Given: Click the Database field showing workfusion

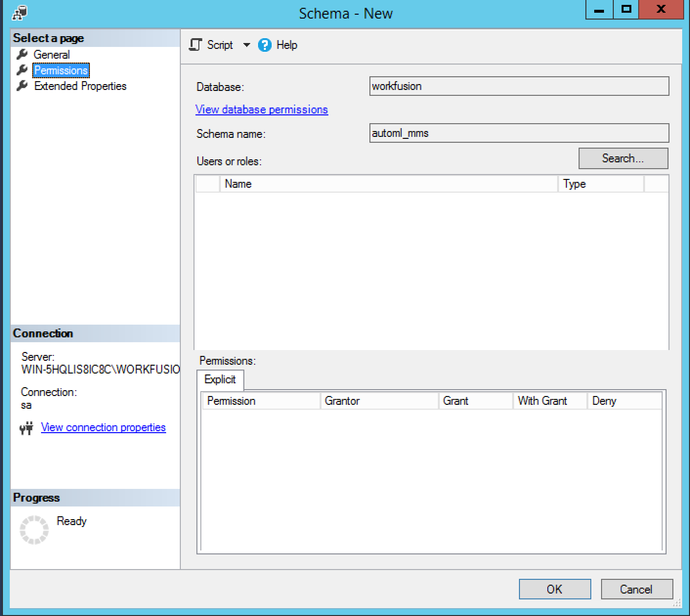Looking at the screenshot, I should (x=519, y=86).
